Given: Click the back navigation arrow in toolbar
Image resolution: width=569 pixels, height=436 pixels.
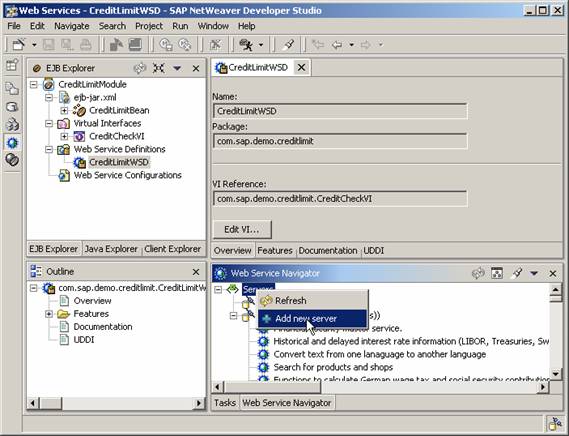Looking at the screenshot, I should point(337,45).
